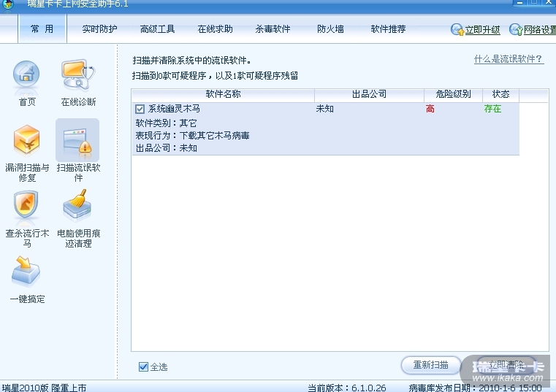
Task: Sort by the 危险级别 column header
Action: (453, 94)
